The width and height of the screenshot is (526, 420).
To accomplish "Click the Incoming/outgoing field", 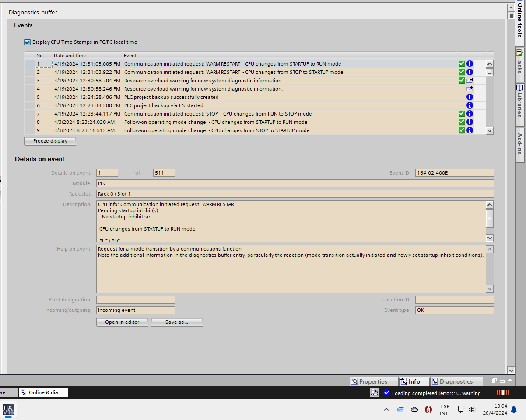I will pyautogui.click(x=136, y=310).
